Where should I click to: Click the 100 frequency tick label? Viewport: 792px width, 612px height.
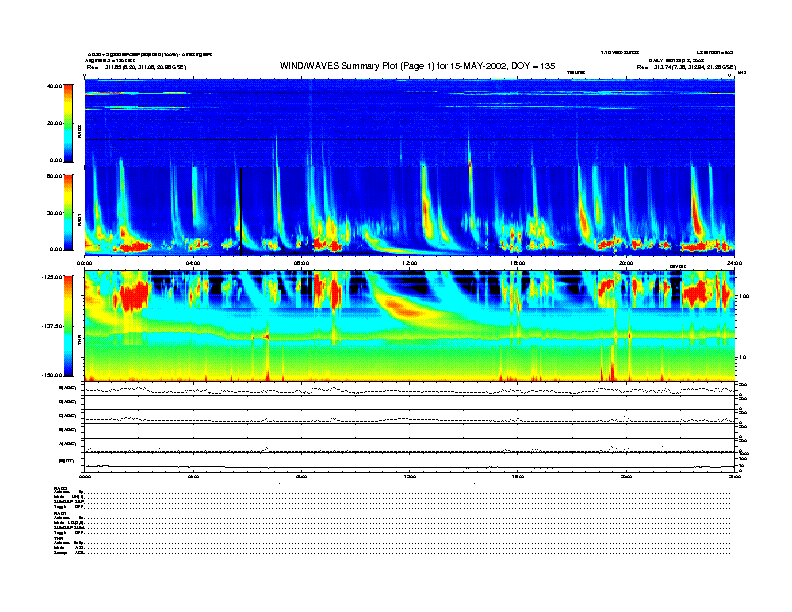(744, 296)
